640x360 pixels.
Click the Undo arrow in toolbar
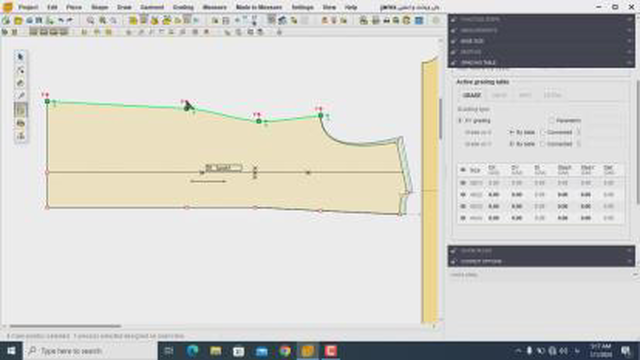click(60, 20)
